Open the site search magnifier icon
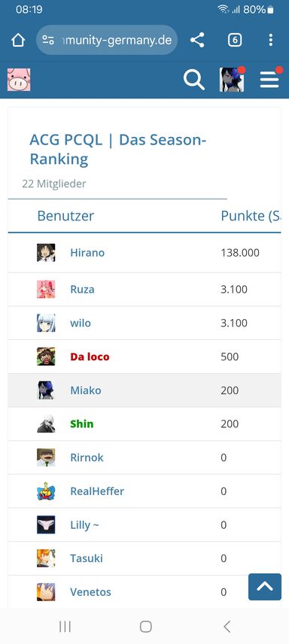Screen dimensions: 289x644 (x=193, y=79)
